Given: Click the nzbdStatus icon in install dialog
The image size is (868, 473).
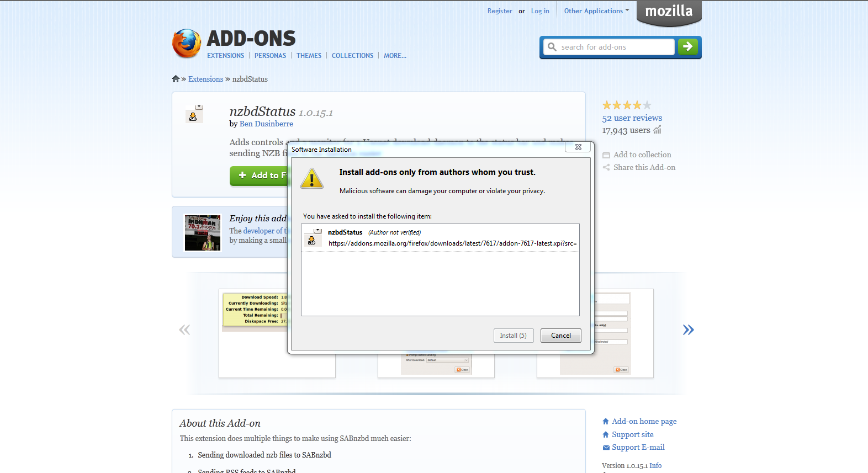Looking at the screenshot, I should coord(313,237).
